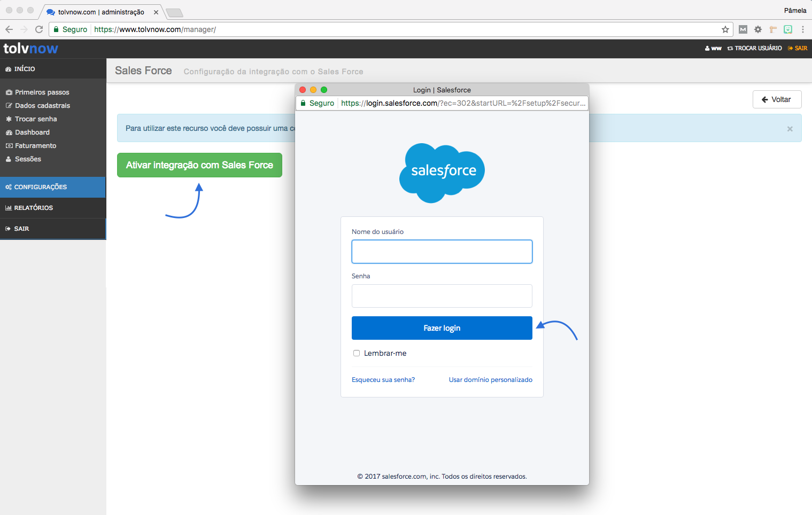
Task: Expand RELATÓRIOS sidebar section
Action: click(x=53, y=208)
